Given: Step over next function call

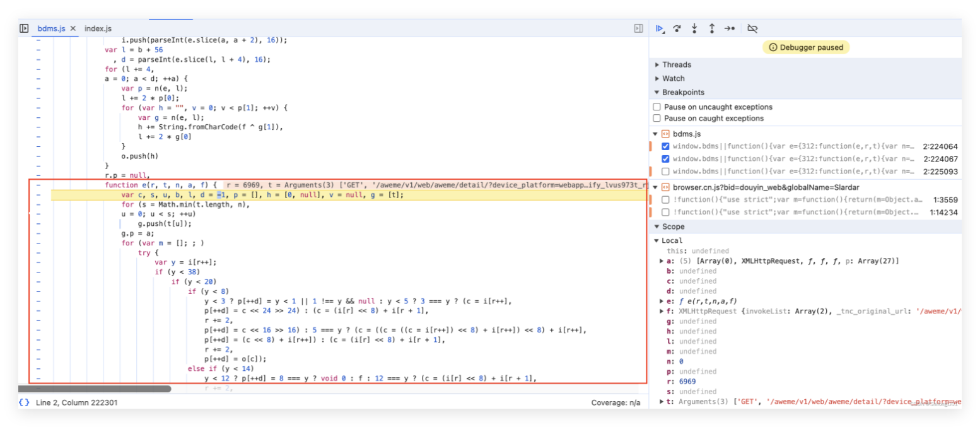Looking at the screenshot, I should pos(677,28).
